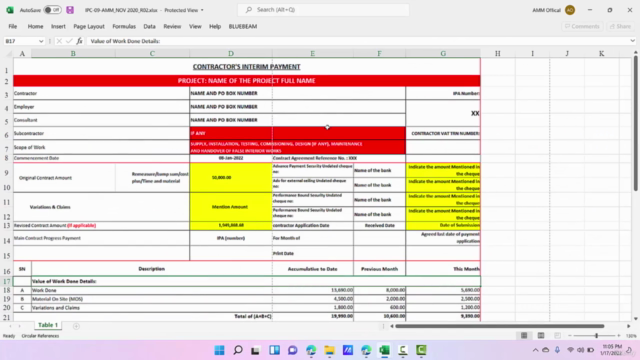Open the Review tab
640x360 pixels.
(172, 26)
